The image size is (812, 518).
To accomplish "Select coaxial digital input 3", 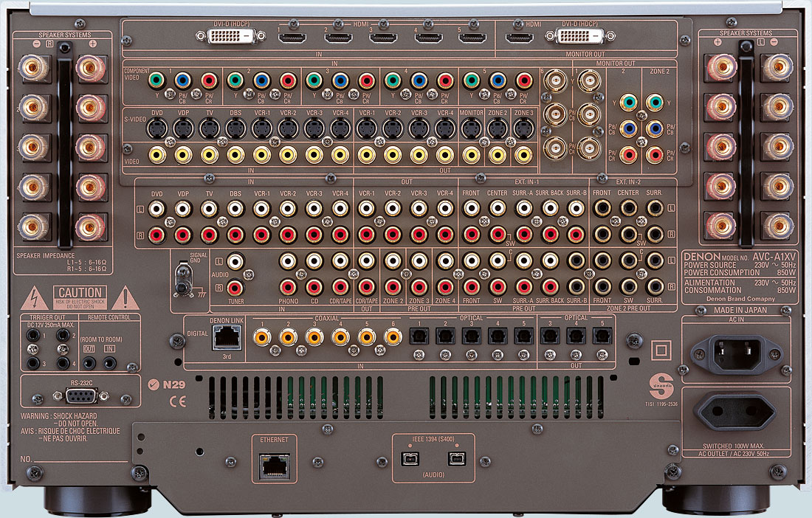I will pyautogui.click(x=314, y=337).
